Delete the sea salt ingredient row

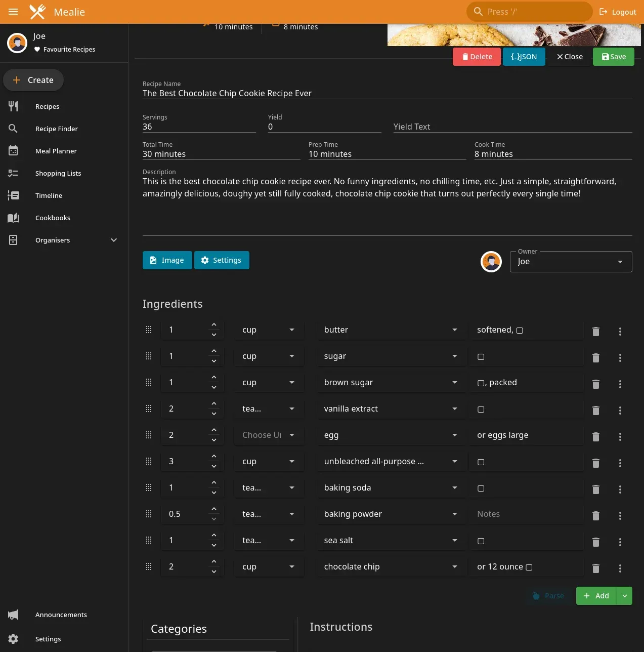click(x=596, y=542)
